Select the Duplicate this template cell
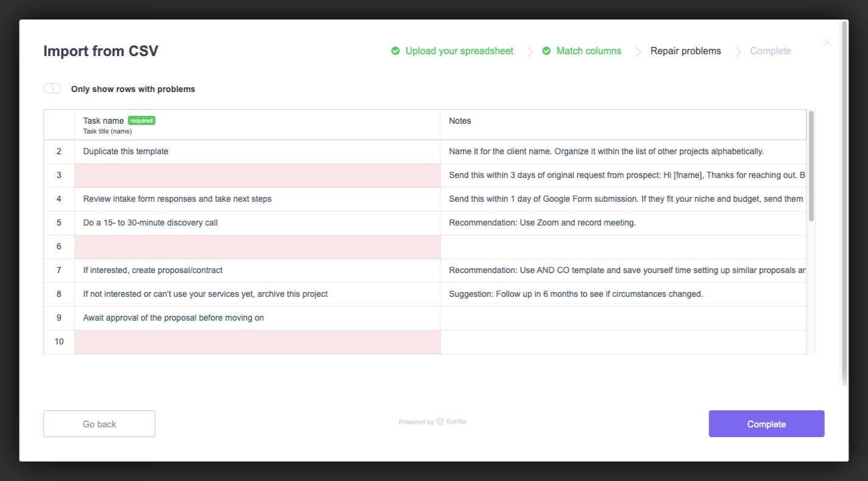The image size is (868, 481). coord(257,152)
